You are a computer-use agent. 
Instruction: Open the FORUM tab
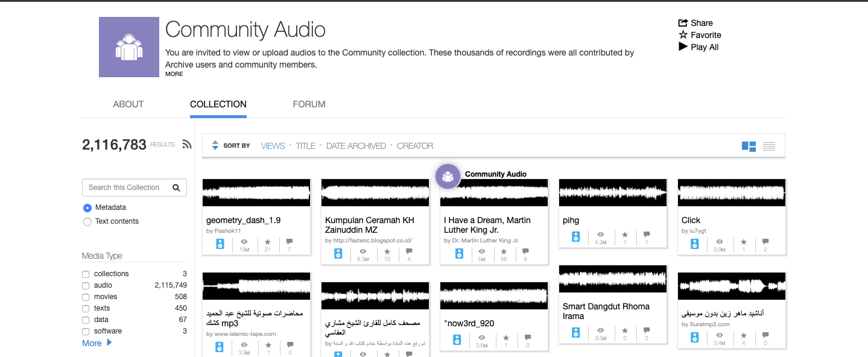click(309, 104)
